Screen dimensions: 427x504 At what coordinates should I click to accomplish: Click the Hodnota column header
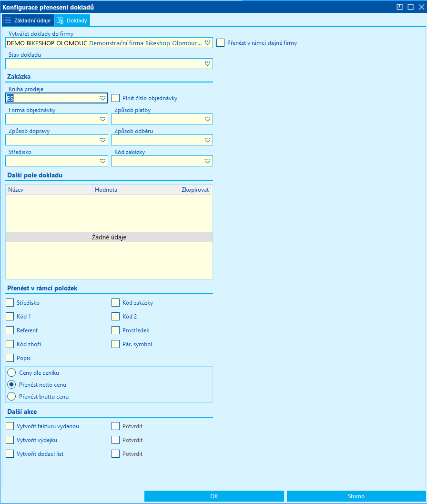(x=136, y=190)
